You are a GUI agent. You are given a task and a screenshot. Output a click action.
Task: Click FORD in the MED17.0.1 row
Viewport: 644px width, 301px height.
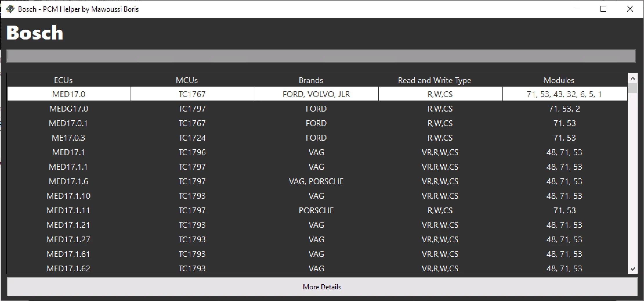click(316, 123)
